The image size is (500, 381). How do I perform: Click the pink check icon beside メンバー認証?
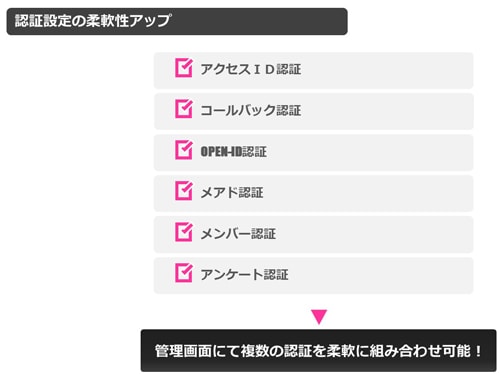pyautogui.click(x=184, y=232)
